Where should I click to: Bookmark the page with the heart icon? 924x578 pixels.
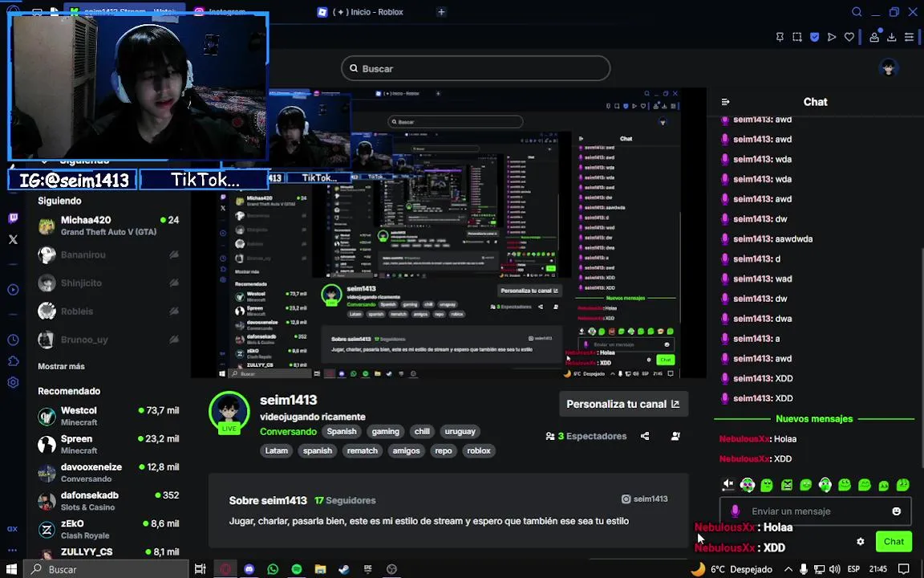pos(849,37)
